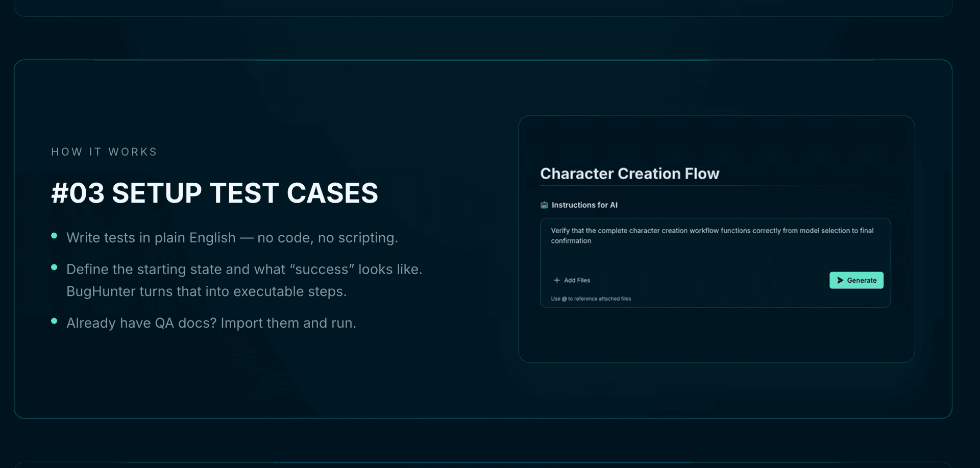Image resolution: width=980 pixels, height=468 pixels.
Task: Click into the AI instructions text box
Action: [715, 263]
